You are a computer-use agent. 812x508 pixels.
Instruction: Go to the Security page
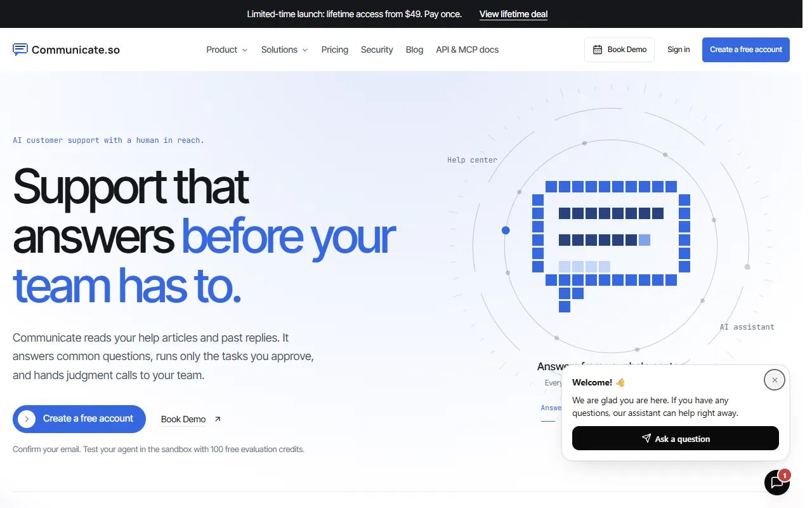377,50
